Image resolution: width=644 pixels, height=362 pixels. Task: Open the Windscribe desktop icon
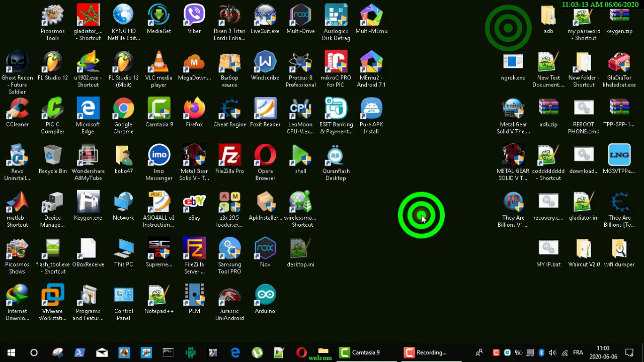pos(265,66)
